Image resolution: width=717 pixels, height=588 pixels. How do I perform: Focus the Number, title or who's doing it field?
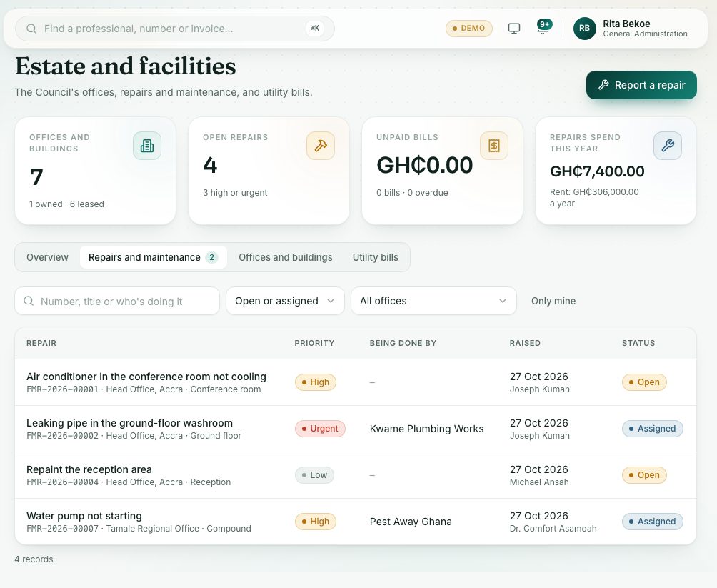coord(117,301)
